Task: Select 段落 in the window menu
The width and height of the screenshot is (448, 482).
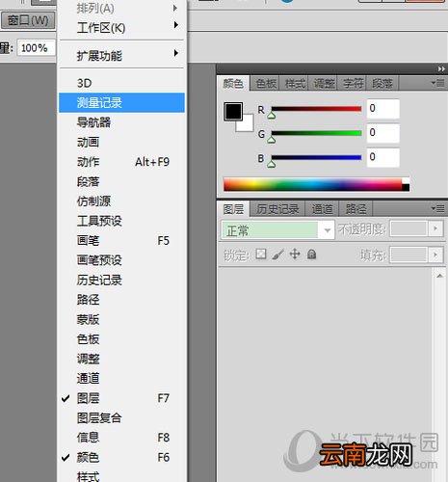Action: point(121,181)
